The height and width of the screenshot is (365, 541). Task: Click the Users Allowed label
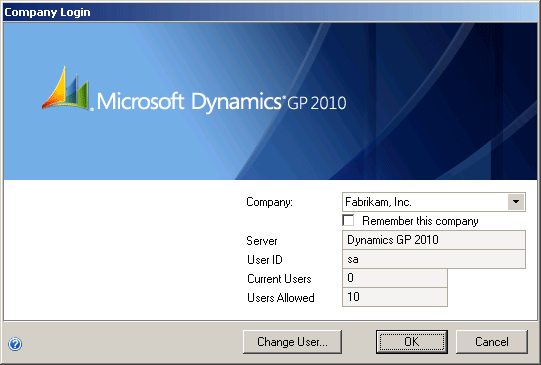click(281, 298)
